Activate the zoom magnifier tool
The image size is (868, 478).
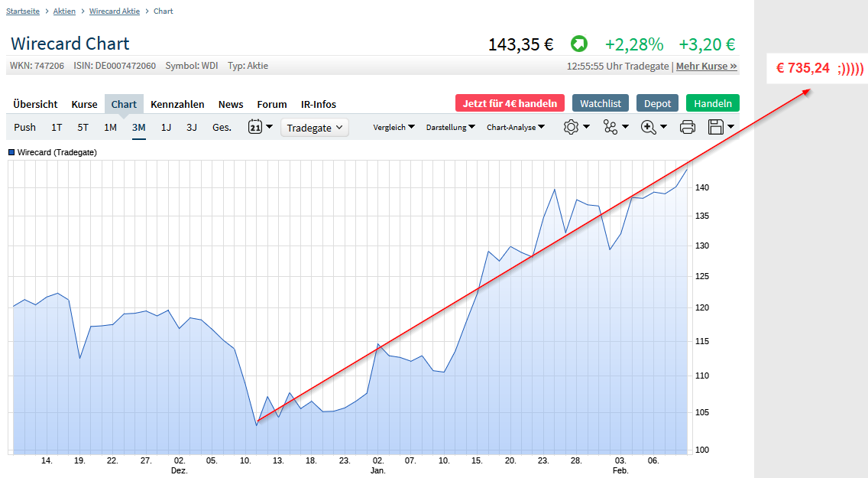(x=648, y=127)
